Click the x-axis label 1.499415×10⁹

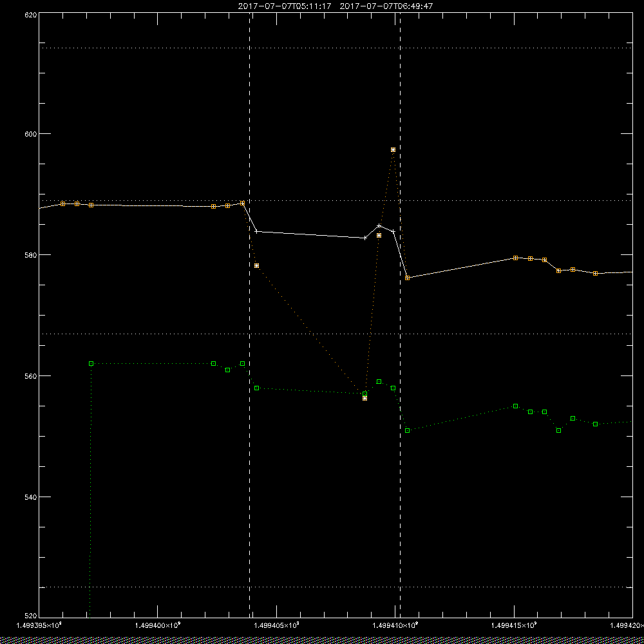pos(515,625)
